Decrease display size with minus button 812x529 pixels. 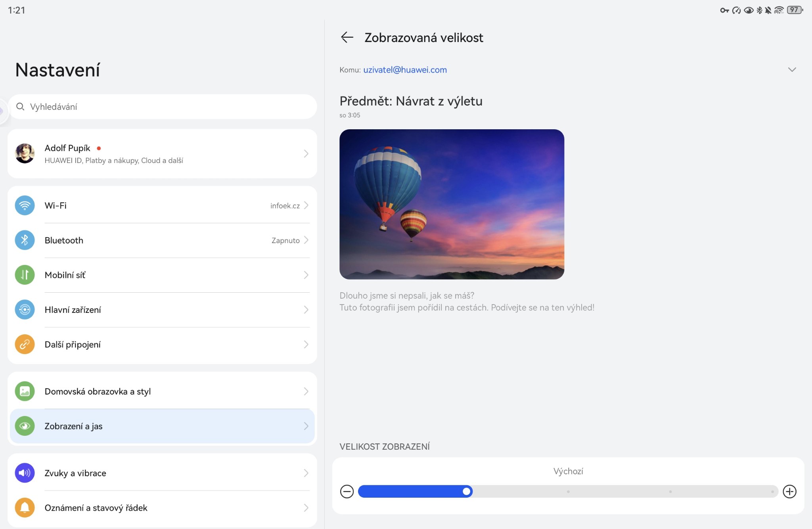pyautogui.click(x=347, y=492)
